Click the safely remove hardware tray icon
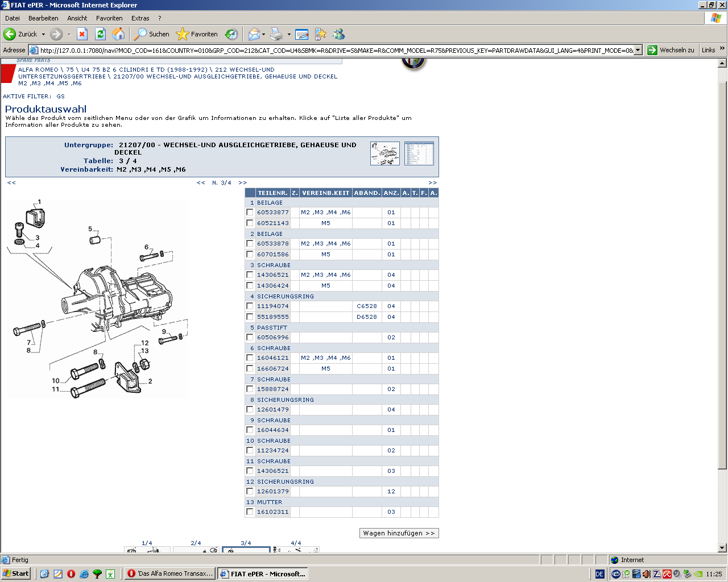This screenshot has width=728, height=582. coord(688,574)
